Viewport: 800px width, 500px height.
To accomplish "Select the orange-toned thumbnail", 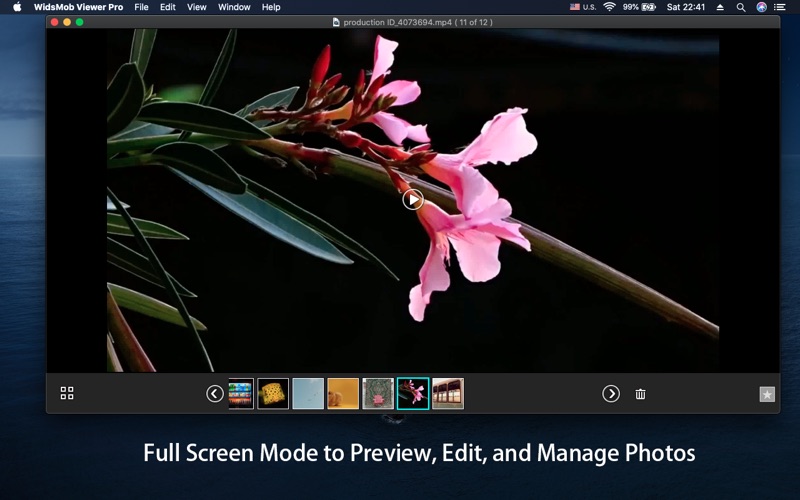I will pos(343,394).
